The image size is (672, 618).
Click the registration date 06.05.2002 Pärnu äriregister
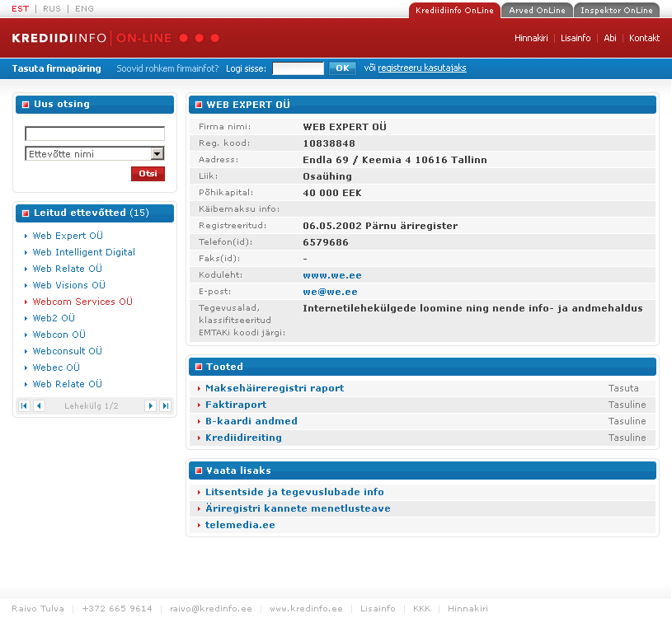[x=380, y=226]
